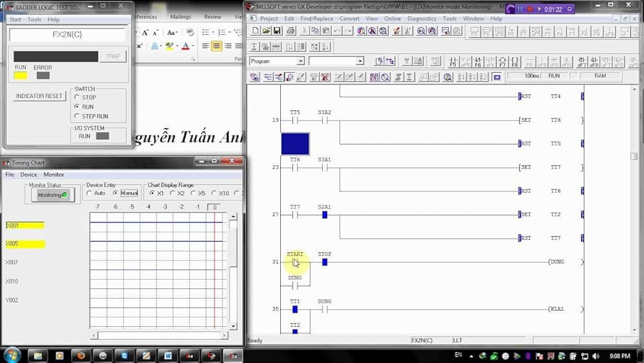
Task: Open the Word font color dropdown arrow
Action: 193,46
